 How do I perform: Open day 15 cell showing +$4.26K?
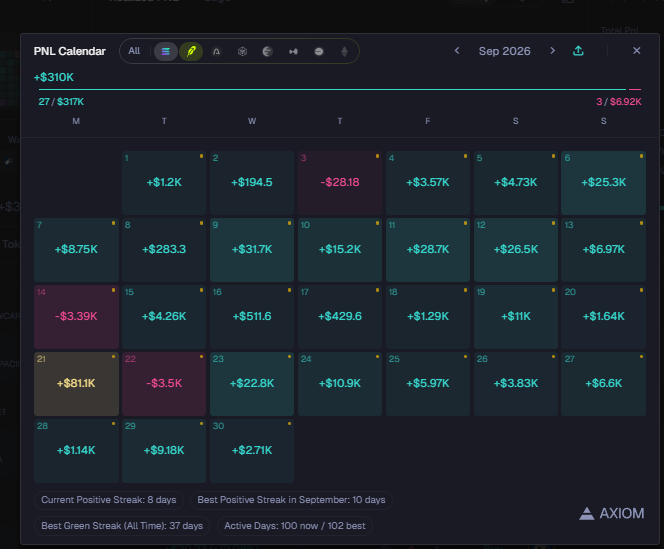coord(164,317)
